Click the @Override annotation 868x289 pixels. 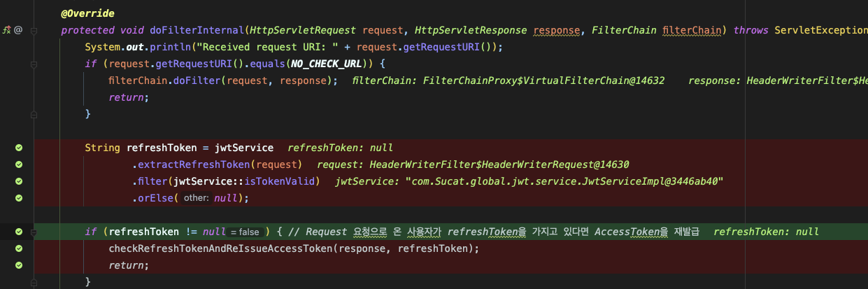87,13
